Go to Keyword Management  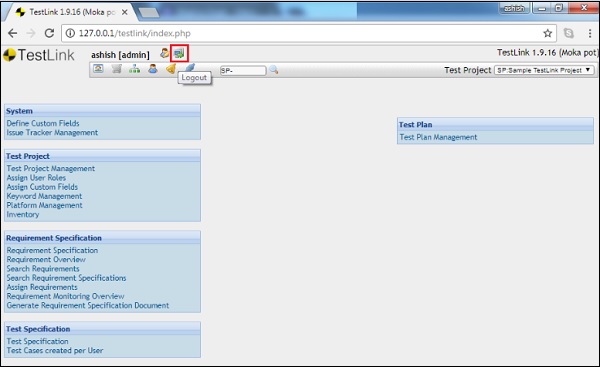tap(44, 196)
